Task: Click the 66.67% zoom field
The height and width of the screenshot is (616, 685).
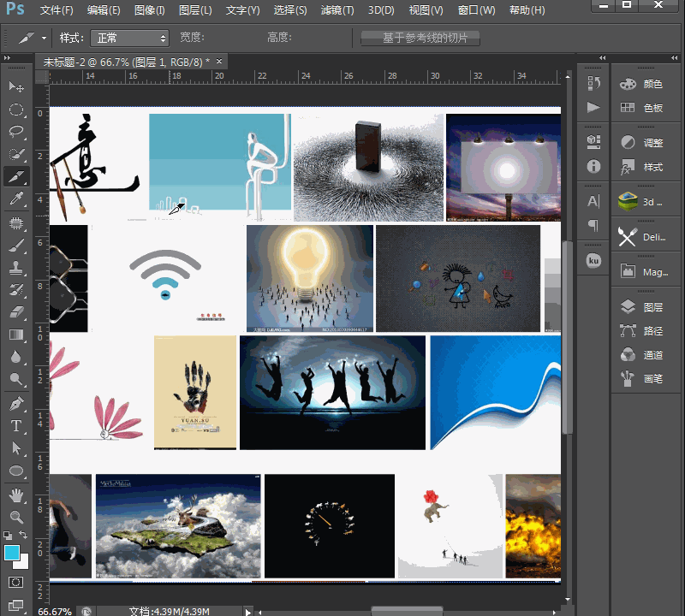Action: click(55, 612)
